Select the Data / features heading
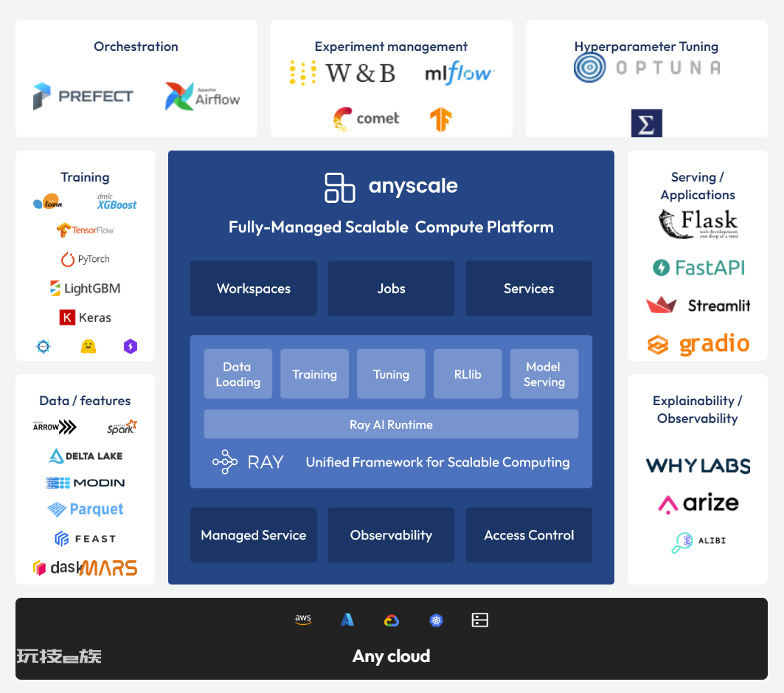784x693 pixels. click(x=85, y=401)
